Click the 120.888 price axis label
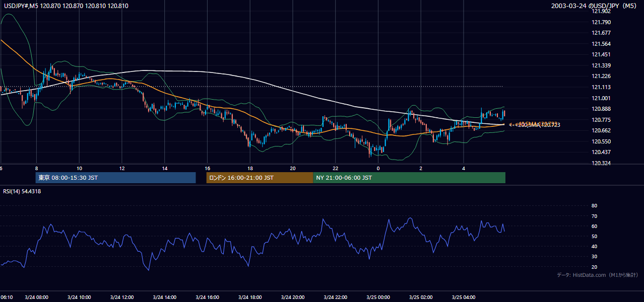The height and width of the screenshot is (302, 644). pos(601,109)
